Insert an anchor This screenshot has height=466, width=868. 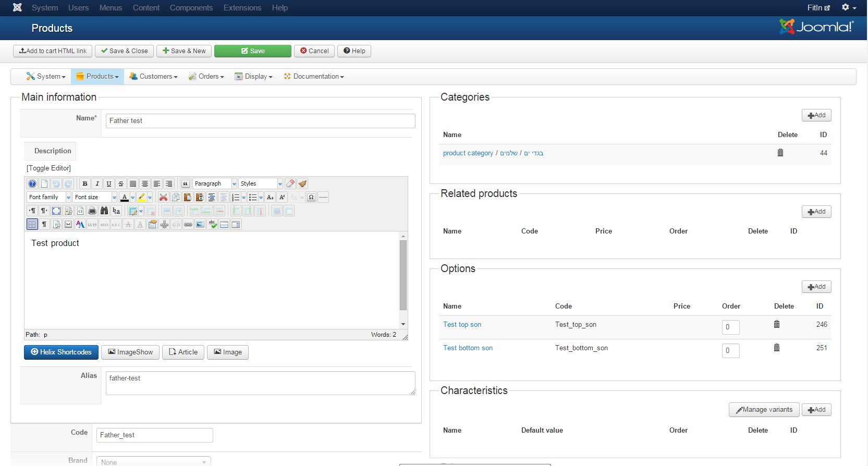pos(164,224)
